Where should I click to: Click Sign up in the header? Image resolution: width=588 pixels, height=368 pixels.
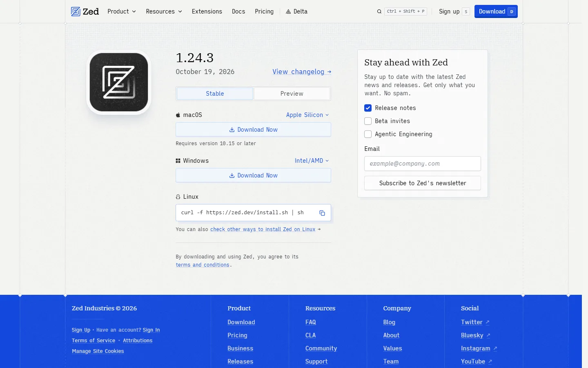(x=454, y=11)
